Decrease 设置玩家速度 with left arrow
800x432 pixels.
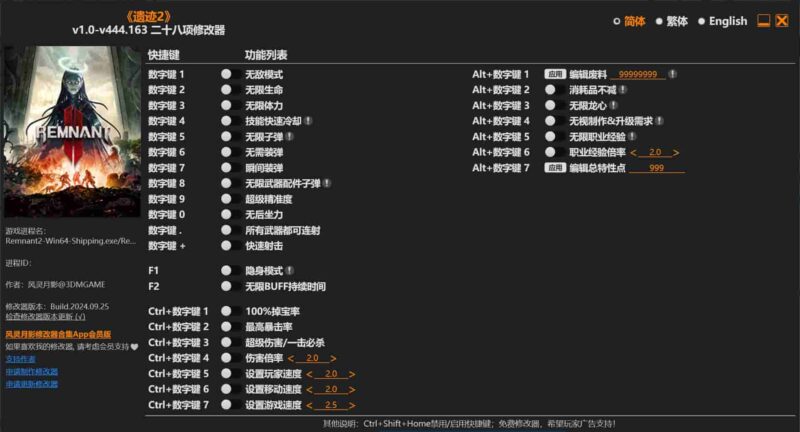[309, 374]
